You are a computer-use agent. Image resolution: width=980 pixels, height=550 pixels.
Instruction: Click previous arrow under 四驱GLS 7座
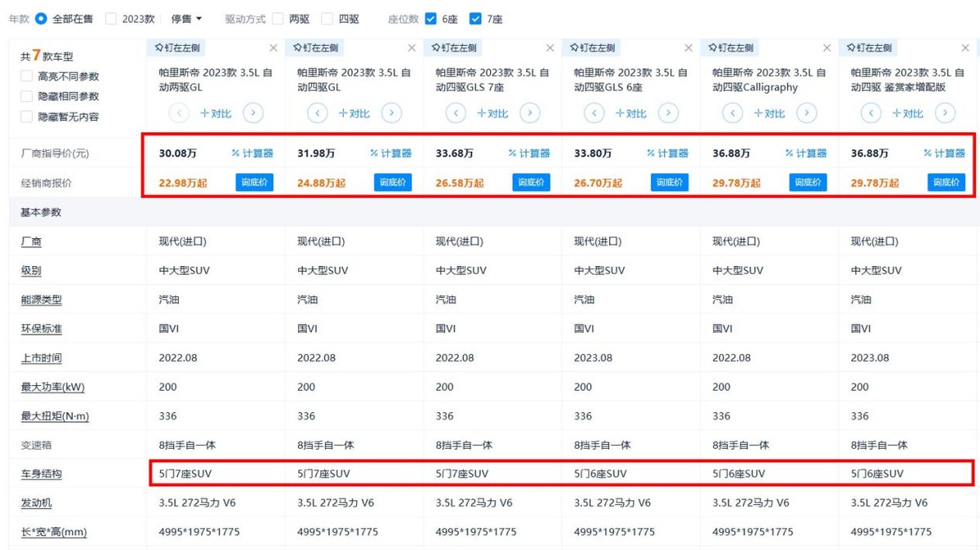tap(456, 113)
